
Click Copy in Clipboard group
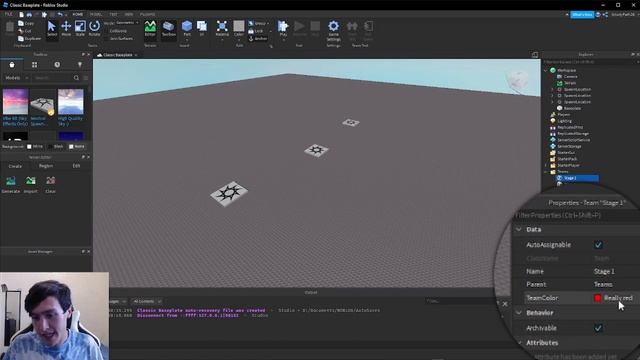[26, 24]
